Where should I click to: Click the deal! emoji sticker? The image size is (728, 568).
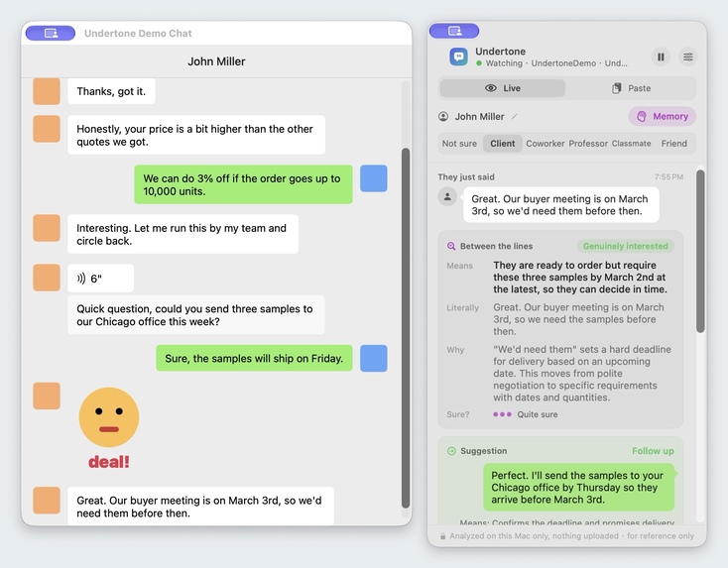109,427
